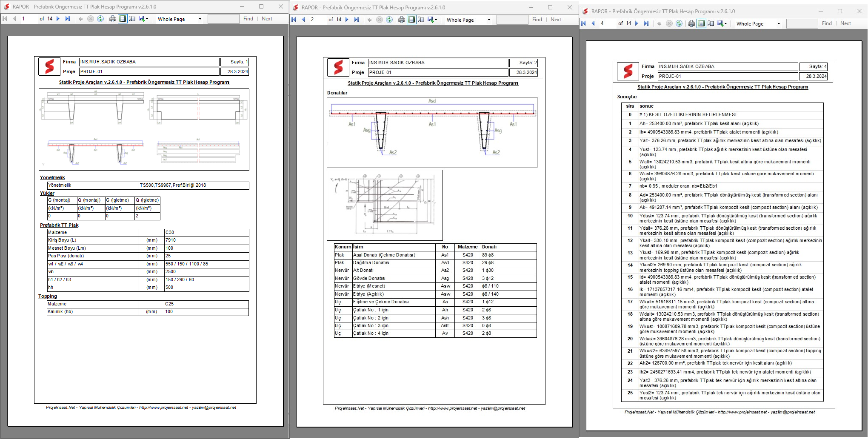Click 'Yönetmelik' heading on page 1

(x=52, y=178)
